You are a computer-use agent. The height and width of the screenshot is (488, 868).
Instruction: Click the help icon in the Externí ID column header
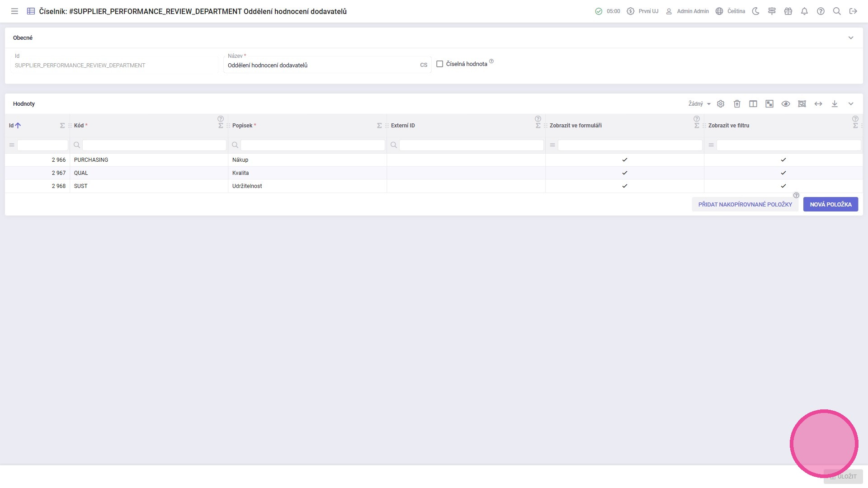pos(538,119)
